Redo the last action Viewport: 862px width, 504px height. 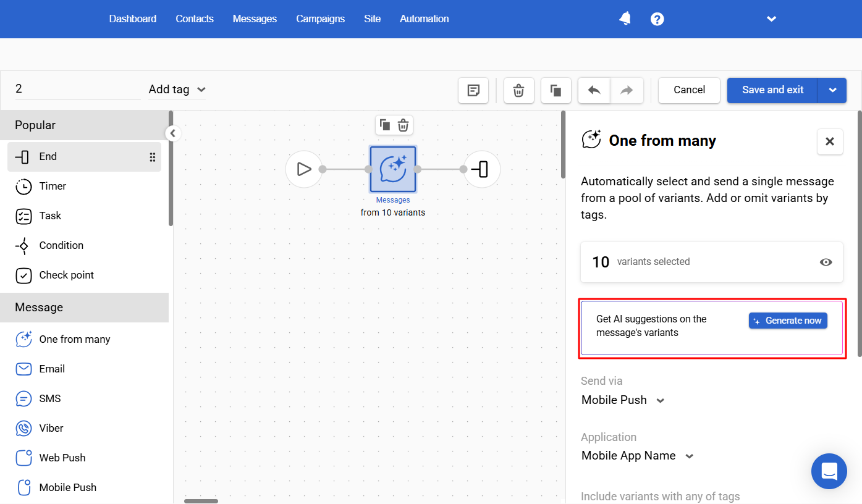627,91
